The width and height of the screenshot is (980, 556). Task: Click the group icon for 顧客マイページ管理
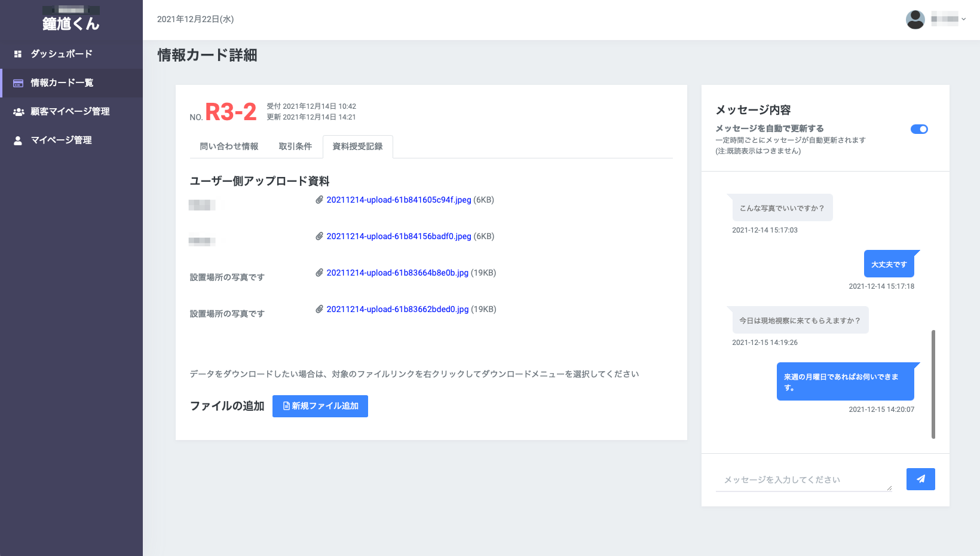pyautogui.click(x=19, y=112)
